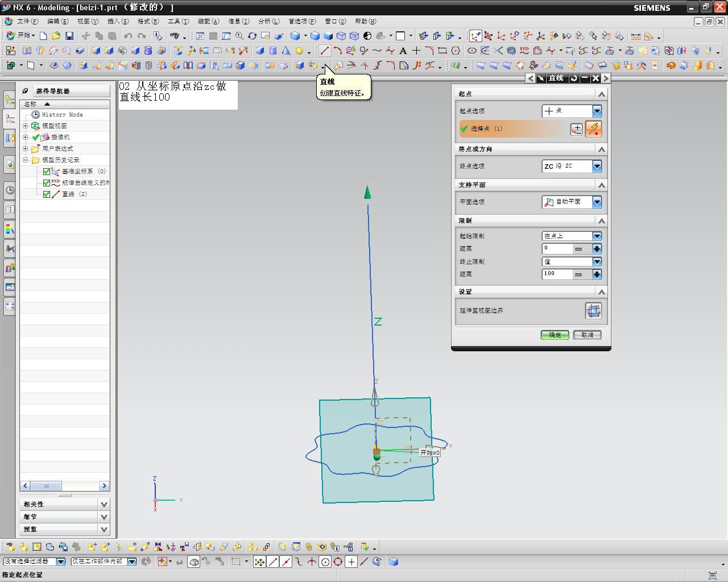This screenshot has height=582, width=728.
Task: Select the Arc curve tool icon
Action: coord(338,51)
